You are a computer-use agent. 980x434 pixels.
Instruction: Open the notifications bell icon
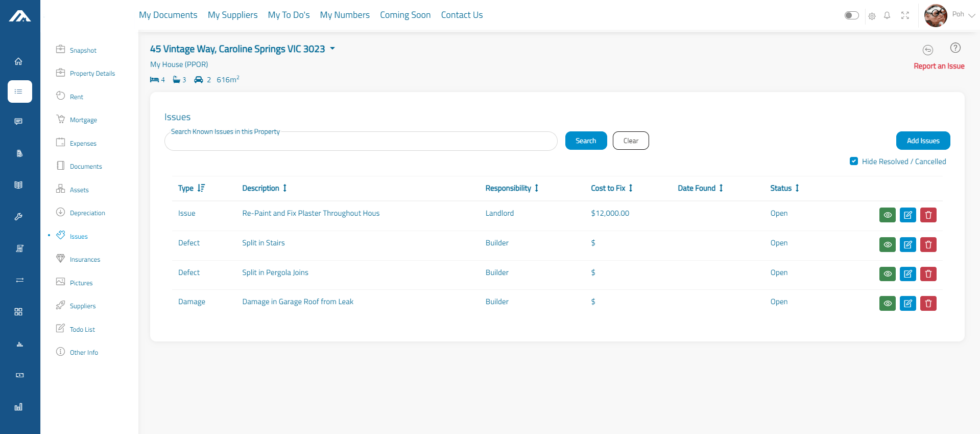click(x=887, y=15)
